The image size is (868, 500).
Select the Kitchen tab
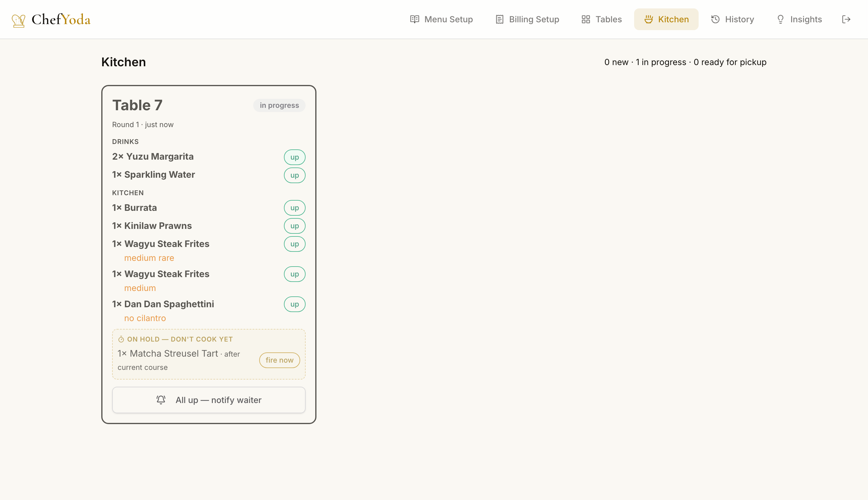[666, 19]
